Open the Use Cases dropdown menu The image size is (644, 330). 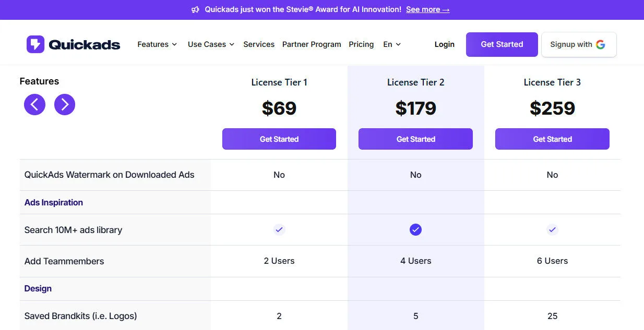pos(210,44)
